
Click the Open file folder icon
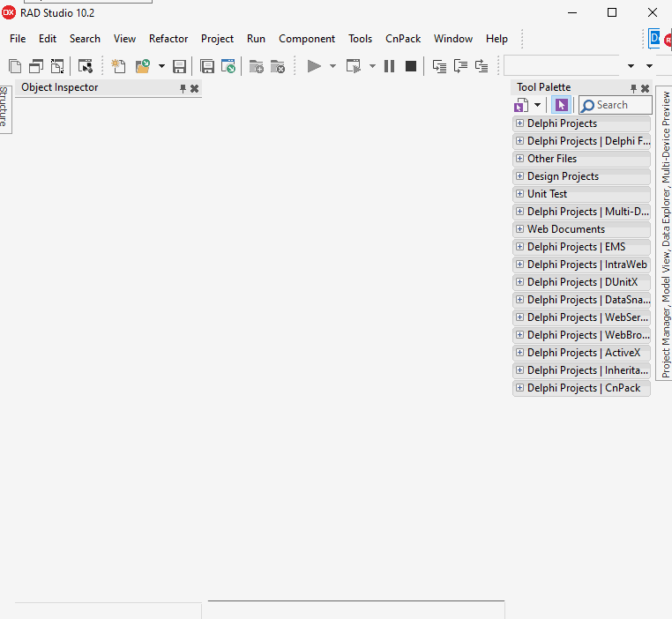[x=143, y=66]
